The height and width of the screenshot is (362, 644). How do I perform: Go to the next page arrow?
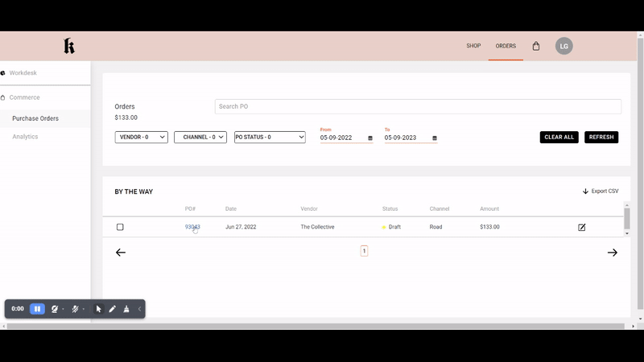[612, 253]
